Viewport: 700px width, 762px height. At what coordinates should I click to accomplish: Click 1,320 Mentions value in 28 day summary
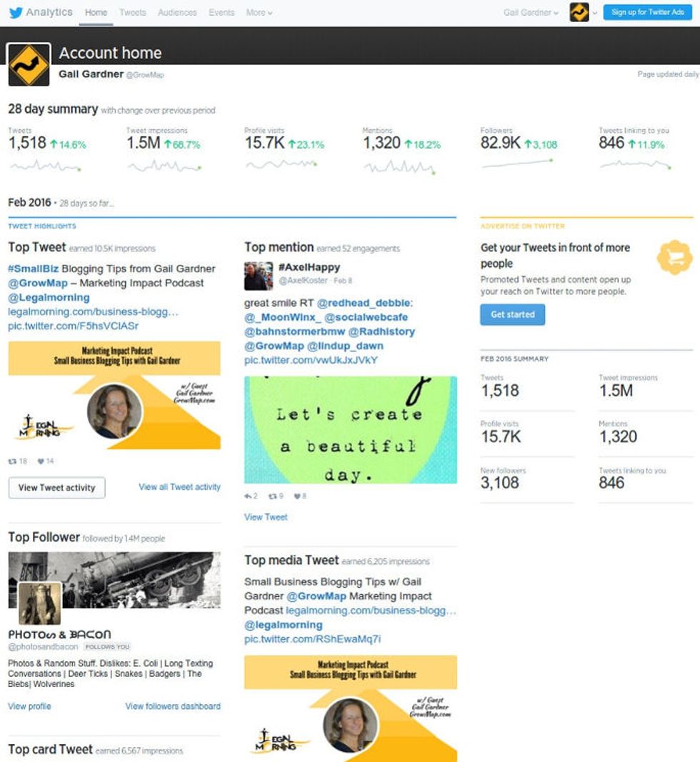click(381, 143)
